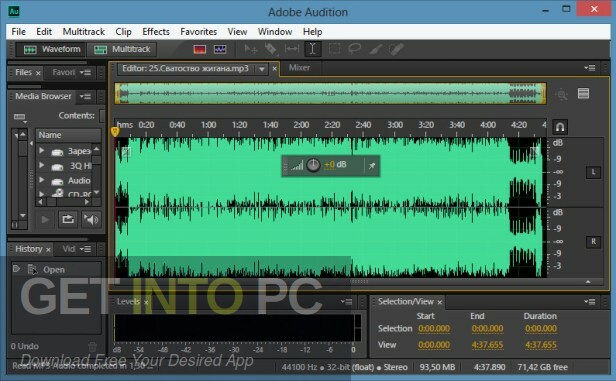Viewport: 616px width, 381px height.
Task: Switch to the Mixer tab
Action: pyautogui.click(x=299, y=68)
